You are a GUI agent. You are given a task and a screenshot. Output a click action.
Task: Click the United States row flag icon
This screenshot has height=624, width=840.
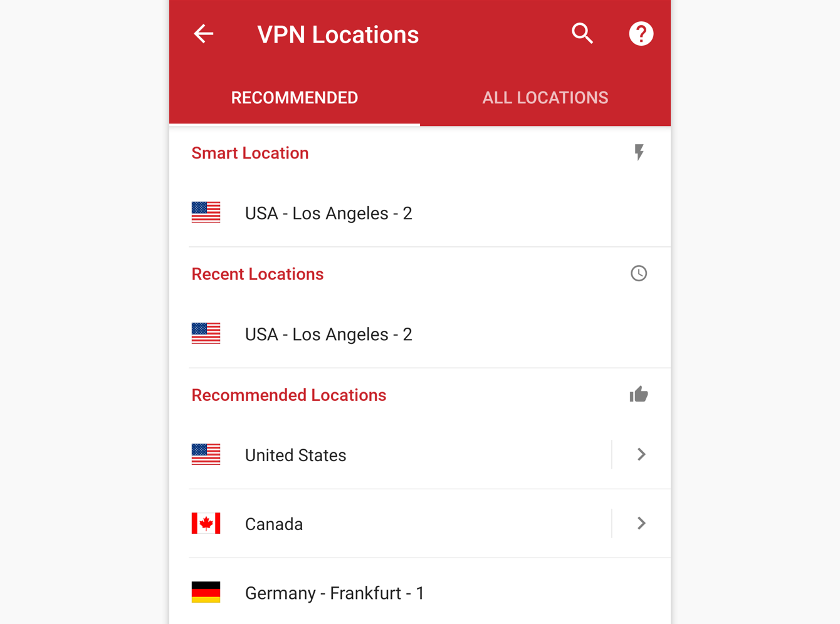[x=206, y=454]
